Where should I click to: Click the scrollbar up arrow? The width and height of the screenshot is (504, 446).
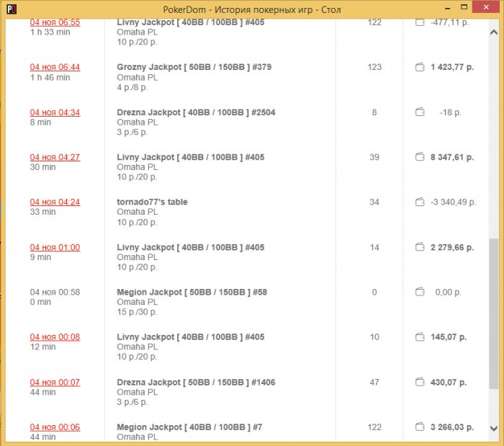point(494,32)
